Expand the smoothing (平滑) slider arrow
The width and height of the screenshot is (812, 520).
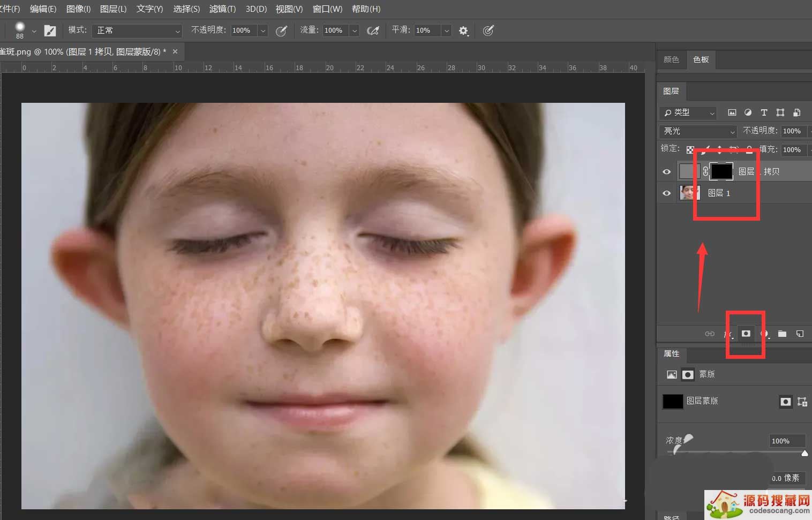coord(447,31)
